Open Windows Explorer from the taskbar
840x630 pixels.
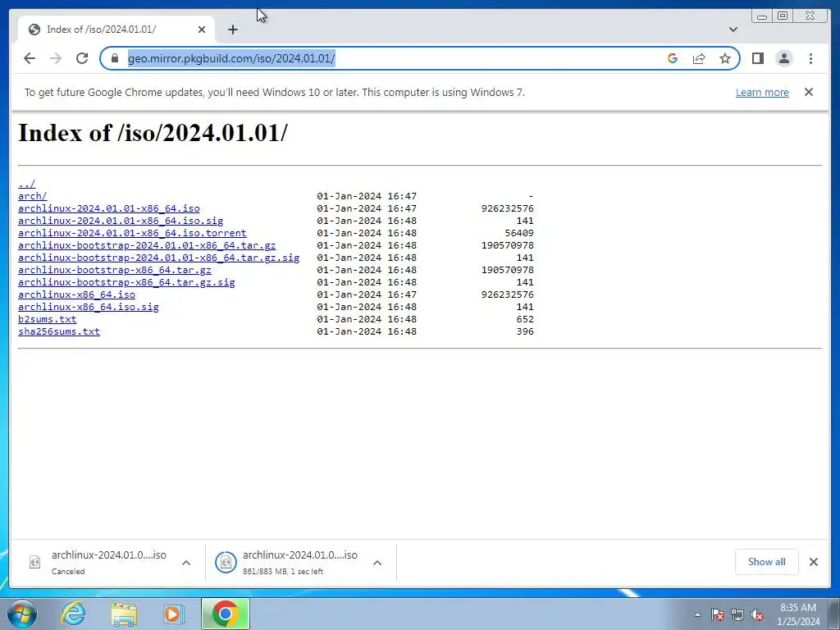pos(124,614)
